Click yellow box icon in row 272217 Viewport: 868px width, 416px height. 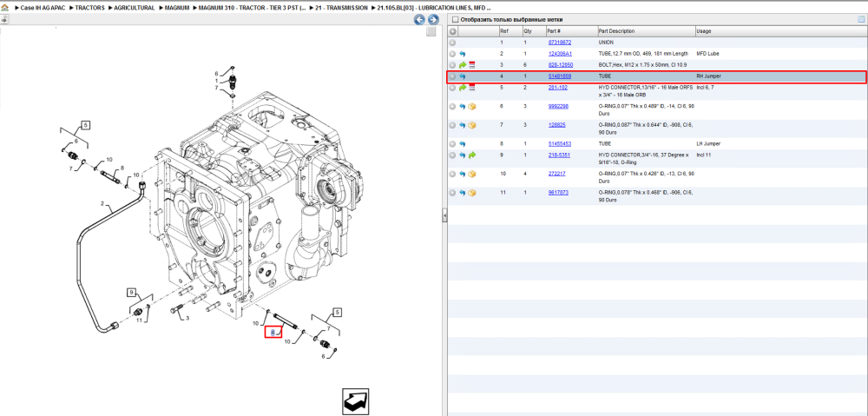click(x=472, y=174)
